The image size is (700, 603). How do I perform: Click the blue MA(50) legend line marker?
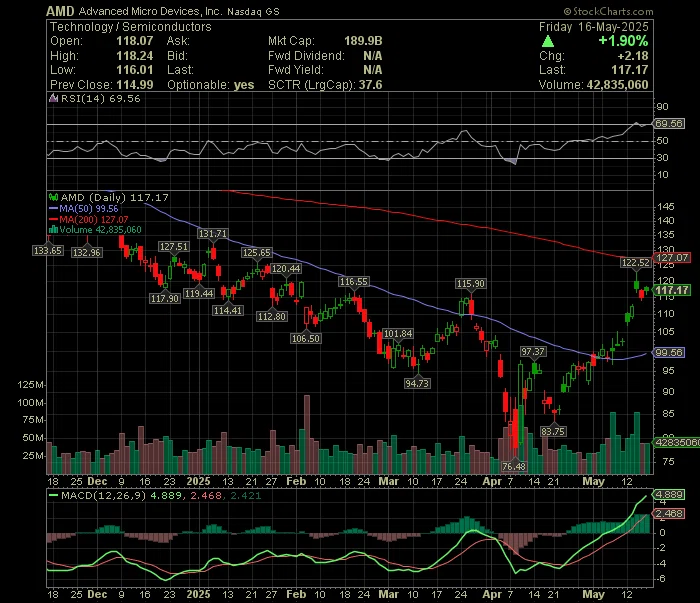54,208
